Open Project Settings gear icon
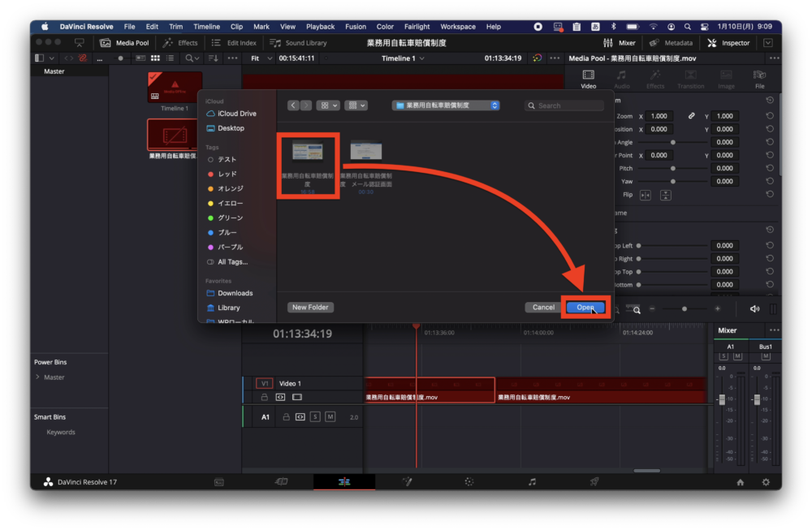 click(766, 482)
